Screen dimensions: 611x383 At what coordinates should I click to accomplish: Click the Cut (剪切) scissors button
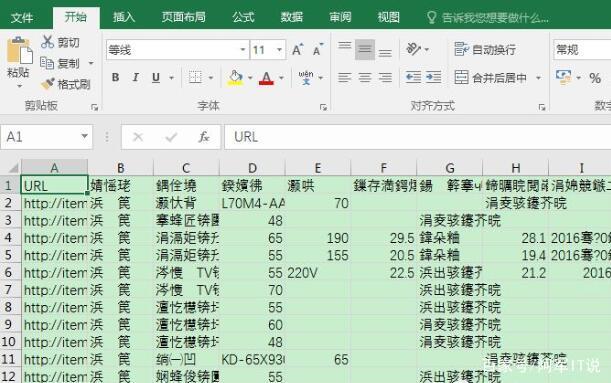coord(61,42)
